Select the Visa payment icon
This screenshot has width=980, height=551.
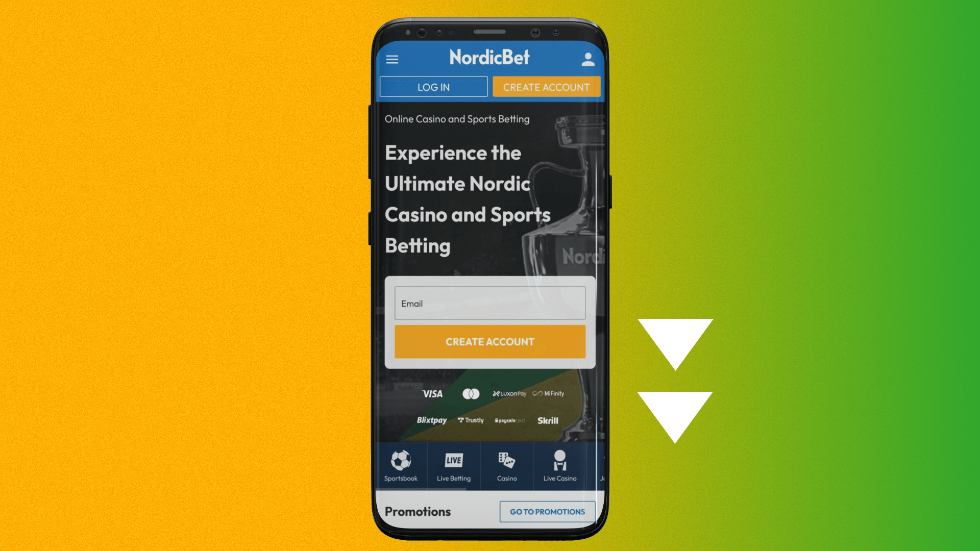tap(431, 393)
